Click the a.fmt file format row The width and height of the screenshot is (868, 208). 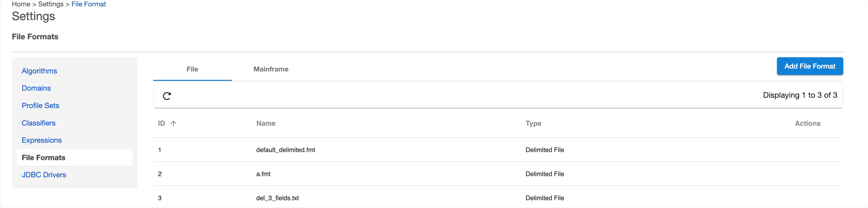click(263, 174)
